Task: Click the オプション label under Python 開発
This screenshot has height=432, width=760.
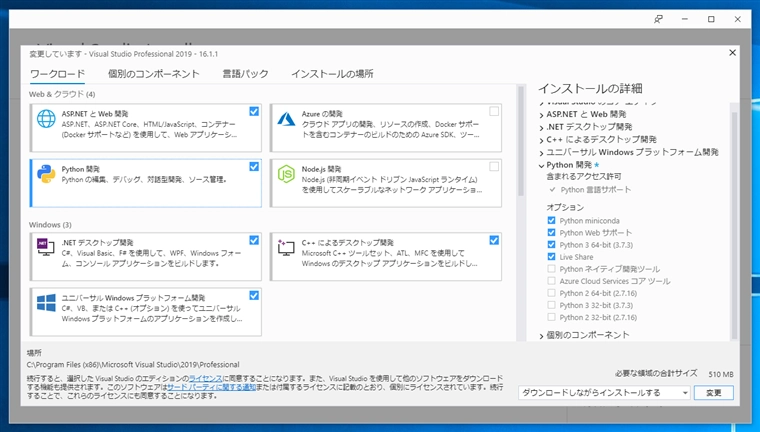Action: (565, 207)
